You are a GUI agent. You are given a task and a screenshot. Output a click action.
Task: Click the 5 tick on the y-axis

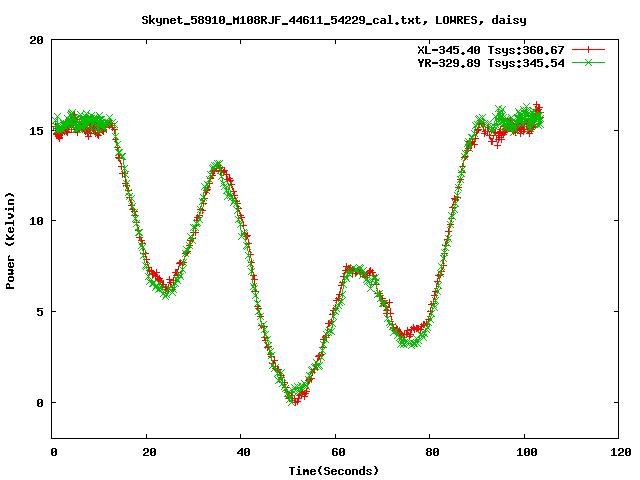pyautogui.click(x=40, y=311)
